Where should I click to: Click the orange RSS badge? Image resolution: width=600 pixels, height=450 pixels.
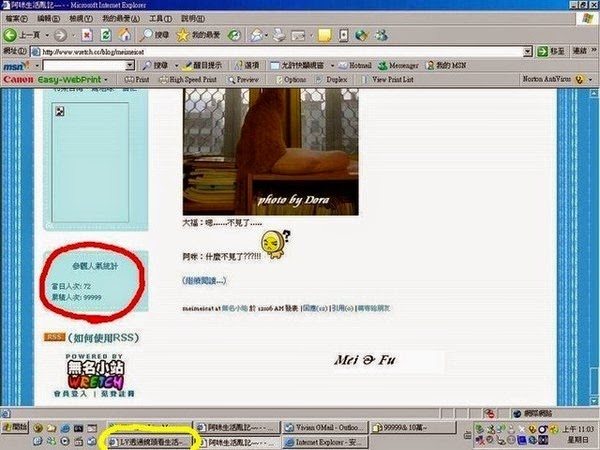tap(54, 337)
